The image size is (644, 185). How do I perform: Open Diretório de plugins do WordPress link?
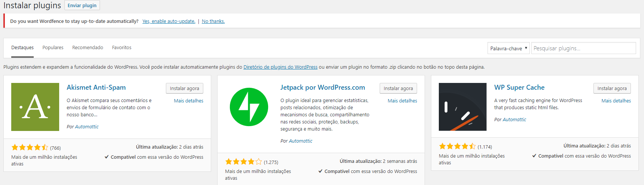280,67
